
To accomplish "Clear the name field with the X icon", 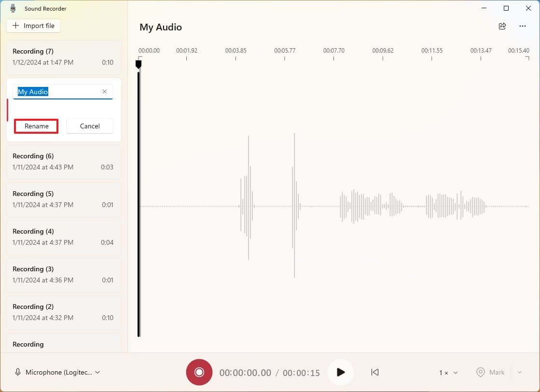I will (104, 92).
